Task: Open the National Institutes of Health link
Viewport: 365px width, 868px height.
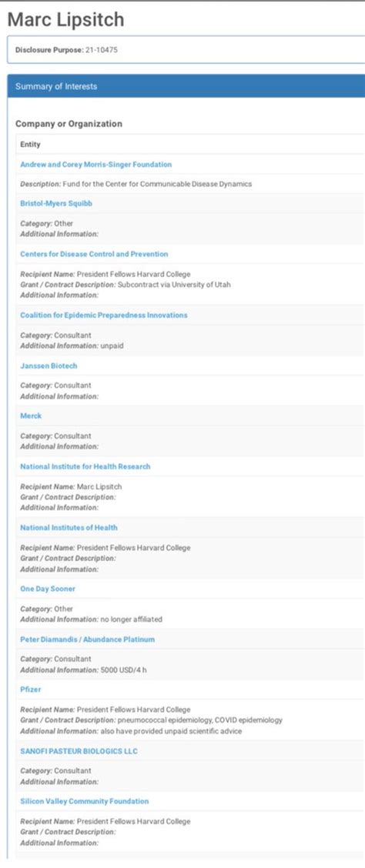Action: click(x=69, y=528)
